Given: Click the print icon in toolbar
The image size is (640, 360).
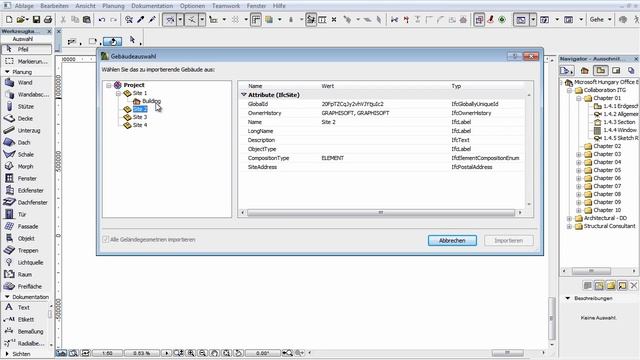Looking at the screenshot, I should [x=48, y=20].
